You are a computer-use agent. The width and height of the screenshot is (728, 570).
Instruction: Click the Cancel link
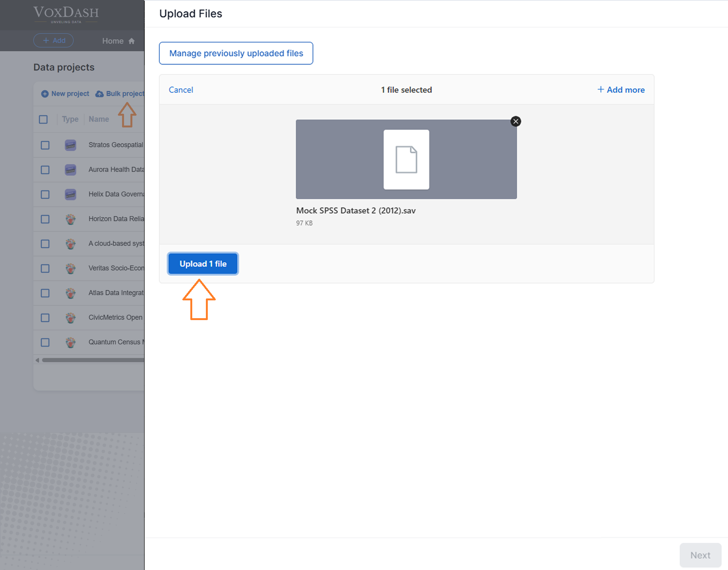point(181,90)
